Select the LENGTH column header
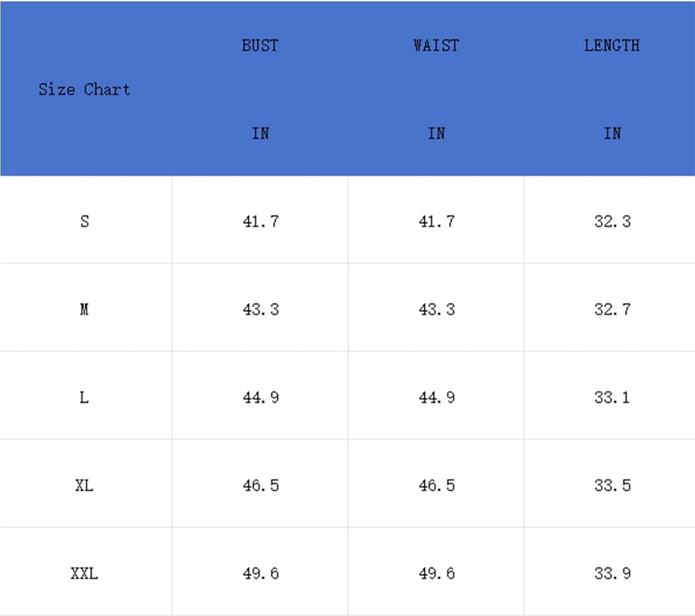The width and height of the screenshot is (695, 616). (x=612, y=45)
